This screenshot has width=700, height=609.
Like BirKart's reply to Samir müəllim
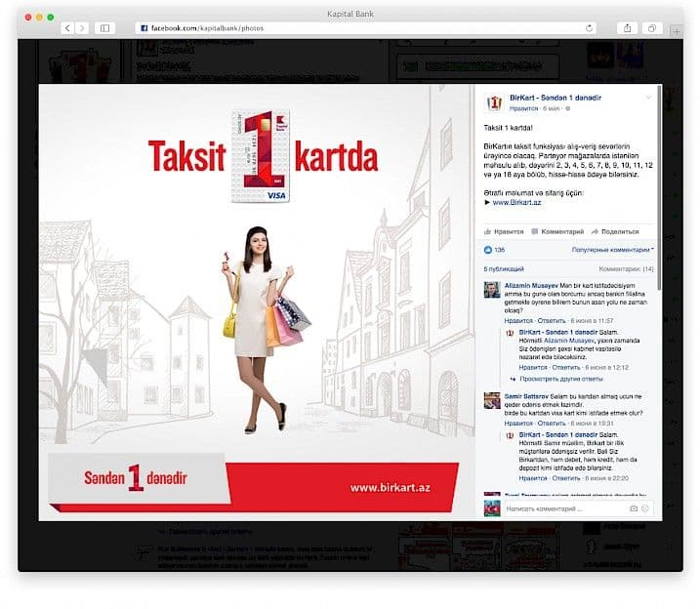[x=533, y=478]
